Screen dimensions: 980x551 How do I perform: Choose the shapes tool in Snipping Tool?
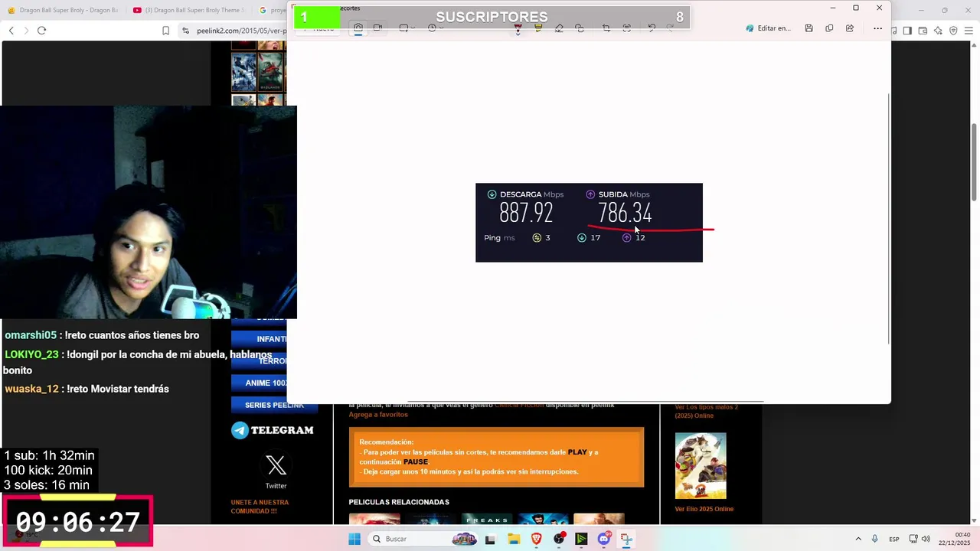(580, 28)
